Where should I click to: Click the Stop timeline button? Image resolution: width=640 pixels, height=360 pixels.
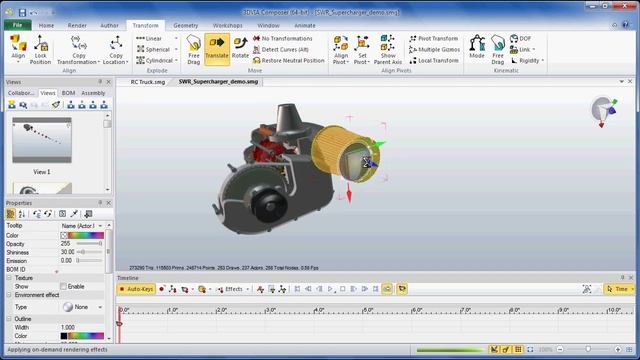[342, 289]
